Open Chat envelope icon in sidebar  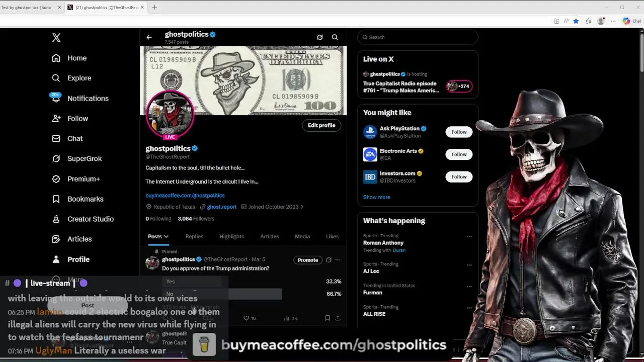pos(56,139)
